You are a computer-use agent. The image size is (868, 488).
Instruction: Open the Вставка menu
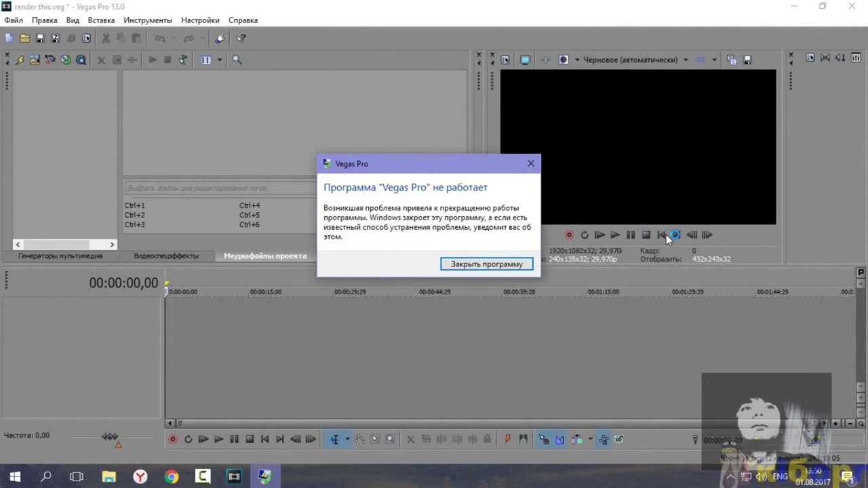[101, 20]
